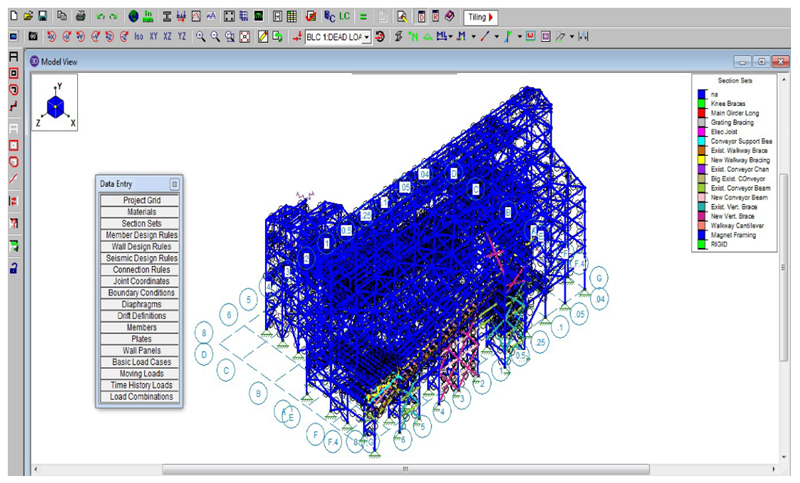This screenshot has height=483, width=800.
Task: Collapse the Data Entry panel button
Action: (174, 184)
